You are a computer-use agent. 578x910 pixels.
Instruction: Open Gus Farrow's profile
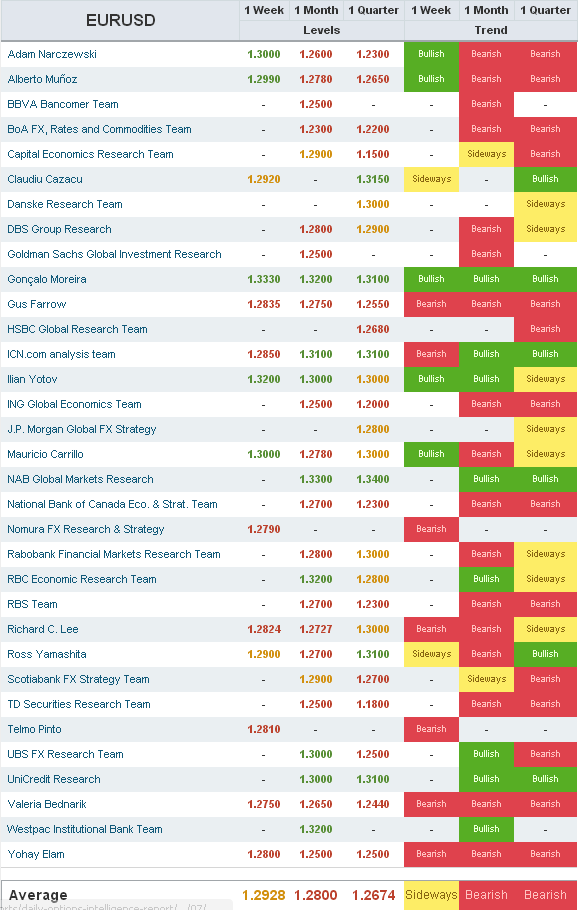(x=37, y=304)
